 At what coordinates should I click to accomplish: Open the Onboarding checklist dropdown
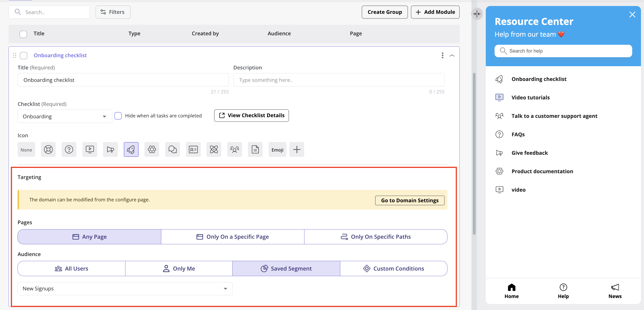point(64,116)
